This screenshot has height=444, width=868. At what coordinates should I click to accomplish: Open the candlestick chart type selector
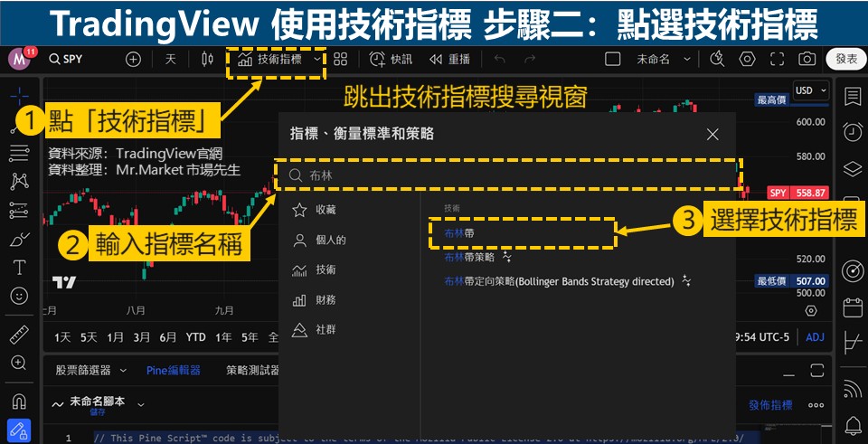click(207, 60)
